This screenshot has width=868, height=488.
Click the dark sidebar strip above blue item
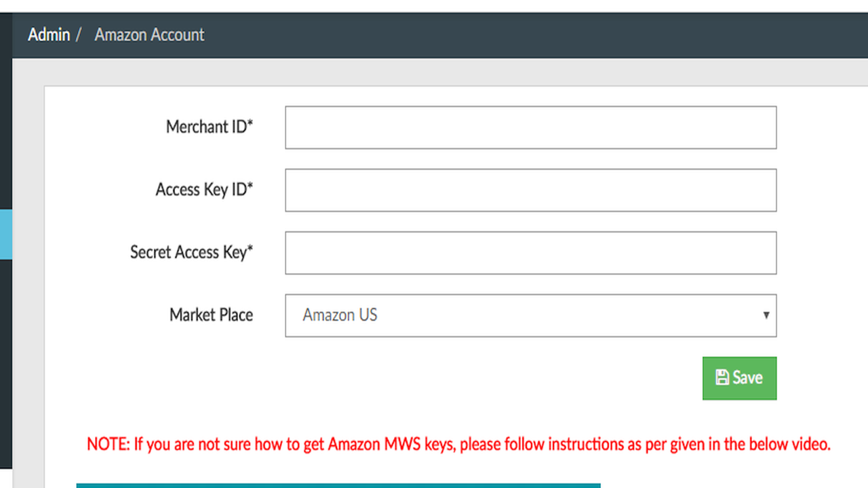6,111
